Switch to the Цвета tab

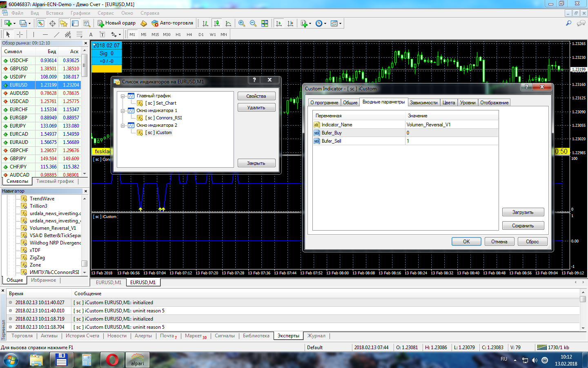point(449,103)
